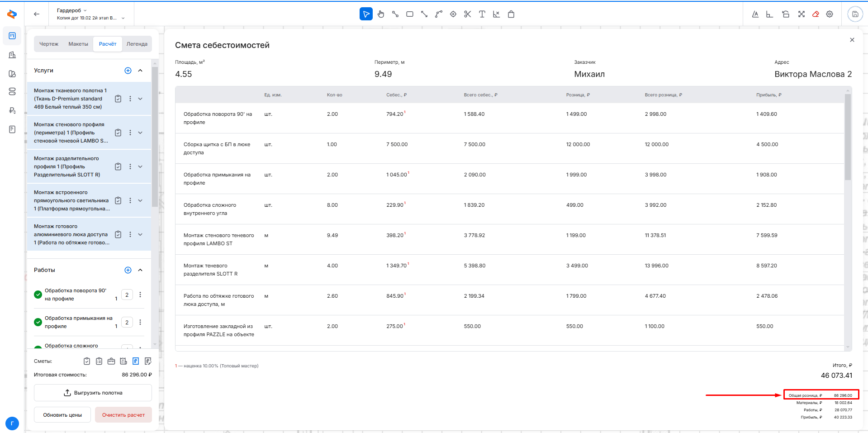
Task: Click the save diskette icon
Action: (x=855, y=14)
